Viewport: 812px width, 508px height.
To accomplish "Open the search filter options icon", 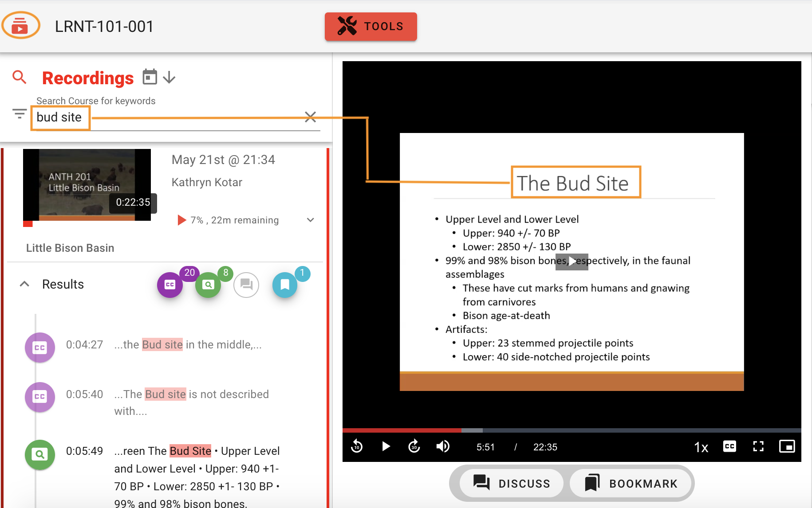I will pyautogui.click(x=19, y=114).
